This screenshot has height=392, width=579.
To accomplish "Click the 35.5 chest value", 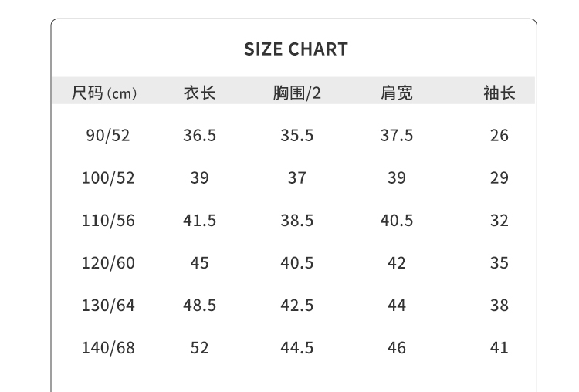I will (297, 136).
